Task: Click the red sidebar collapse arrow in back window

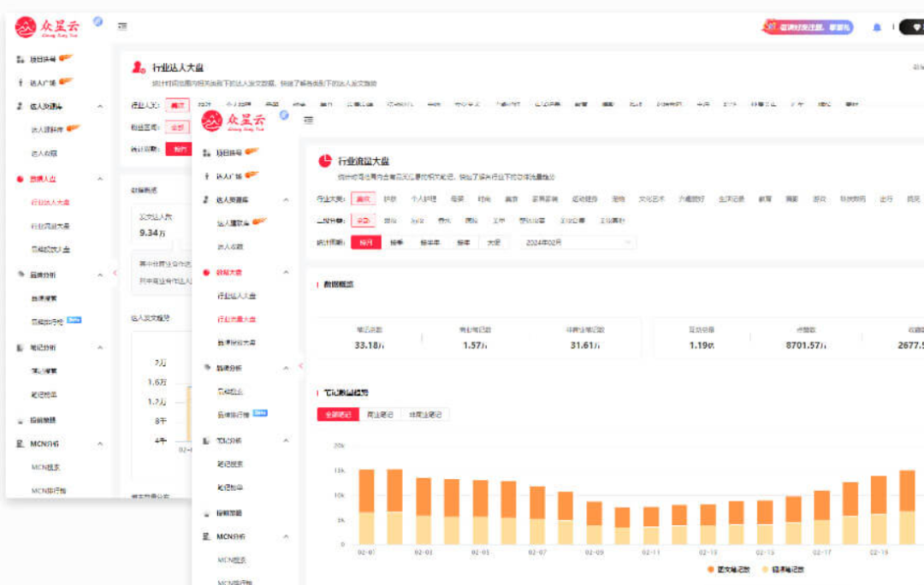Action: point(115,273)
